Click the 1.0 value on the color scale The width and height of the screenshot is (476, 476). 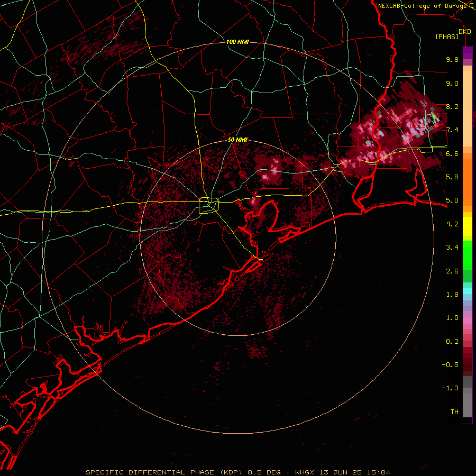(452, 318)
